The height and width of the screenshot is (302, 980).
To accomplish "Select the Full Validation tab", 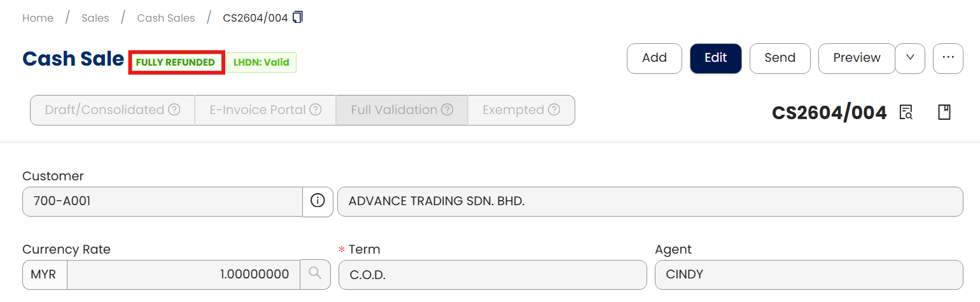I will [394, 110].
